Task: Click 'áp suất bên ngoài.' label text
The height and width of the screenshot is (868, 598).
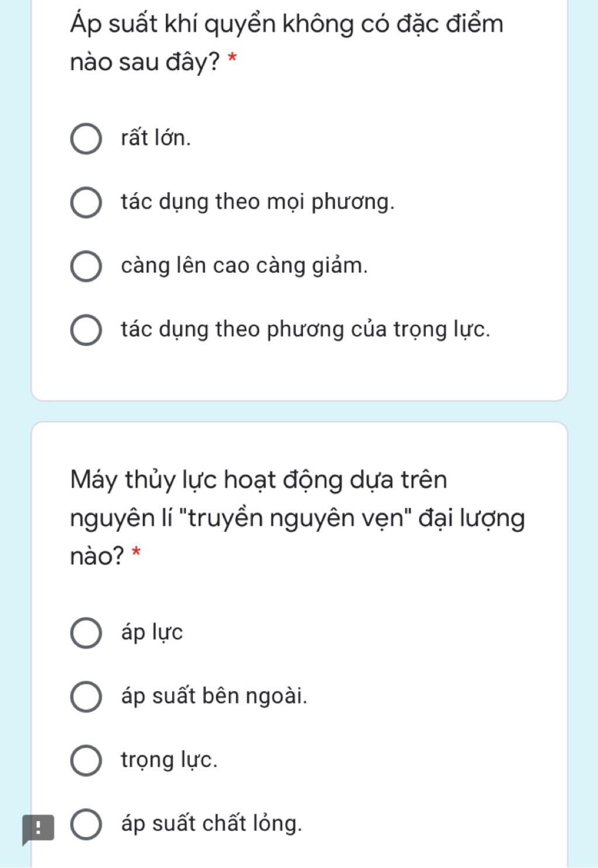Action: (x=214, y=696)
